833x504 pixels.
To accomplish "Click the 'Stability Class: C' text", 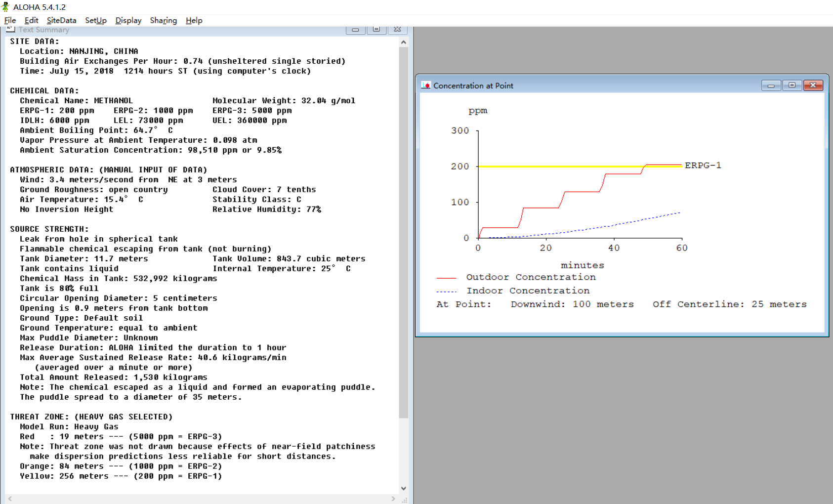I will pos(257,200).
